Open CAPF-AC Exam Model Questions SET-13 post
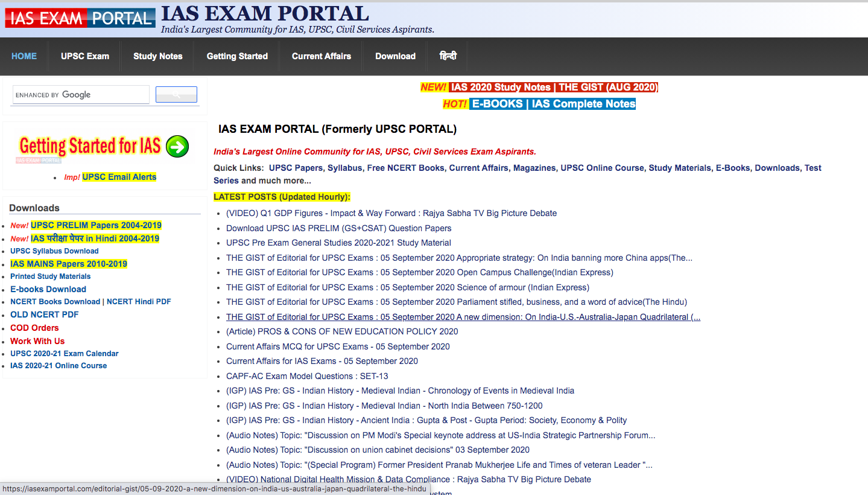 (307, 376)
